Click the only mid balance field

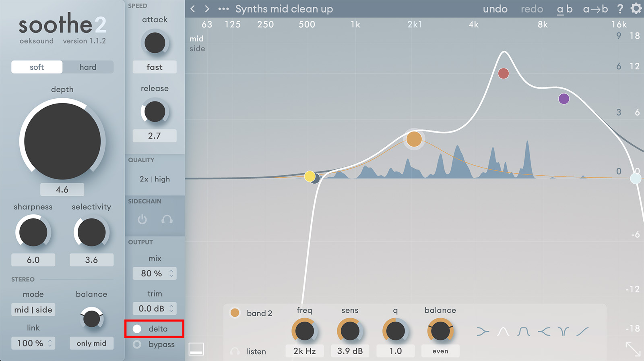pos(91,343)
